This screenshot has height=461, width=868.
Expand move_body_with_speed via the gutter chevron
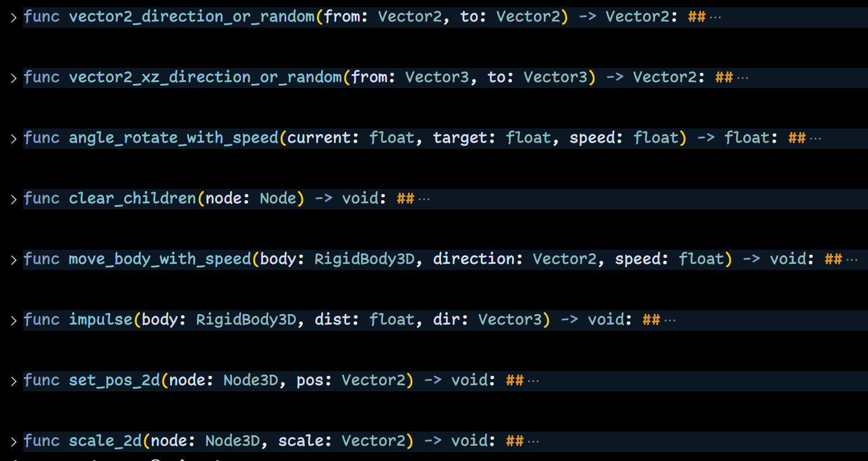click(13, 260)
